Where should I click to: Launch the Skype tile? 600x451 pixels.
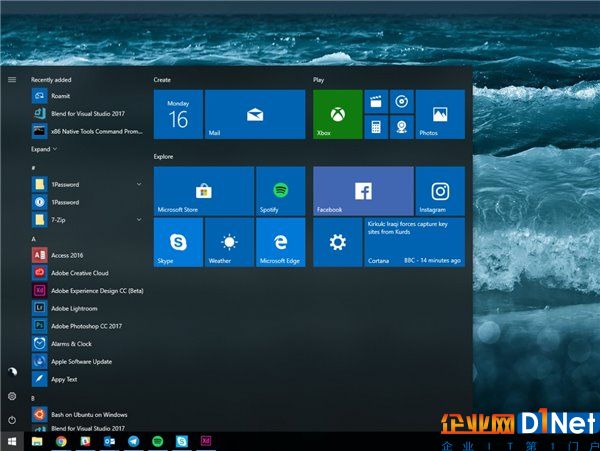pos(178,242)
